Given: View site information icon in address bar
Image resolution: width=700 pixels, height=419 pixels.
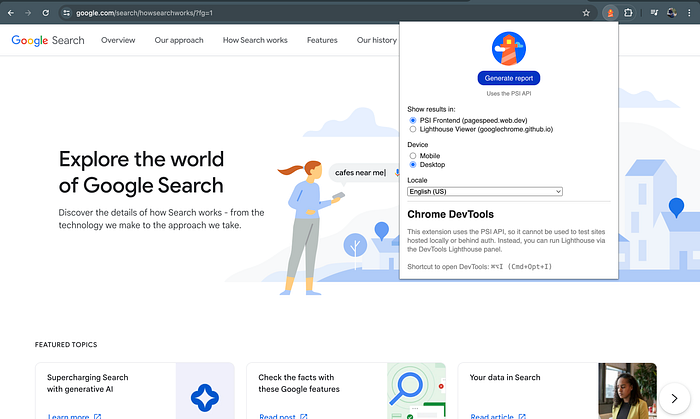Looking at the screenshot, I should tap(67, 13).
